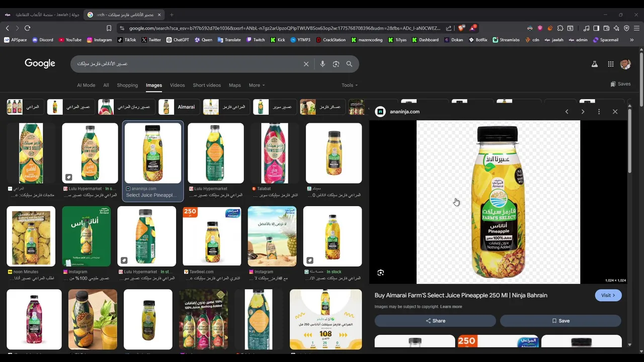Open the APSpace bookmark
This screenshot has width=644, height=362.
(x=16, y=40)
